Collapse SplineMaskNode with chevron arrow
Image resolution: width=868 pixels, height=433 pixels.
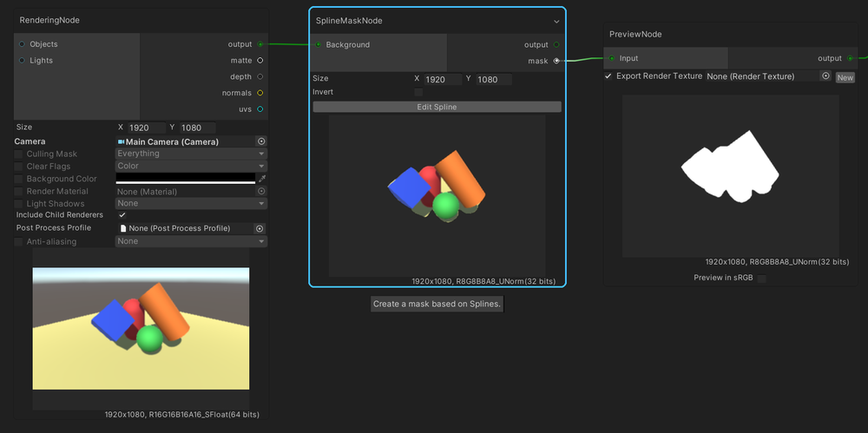point(556,21)
